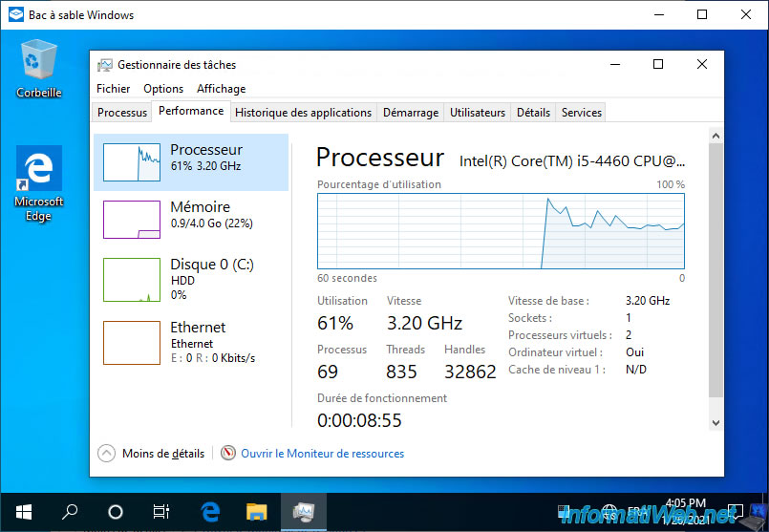Click the Cortana circle icon in taskbar

116,511
